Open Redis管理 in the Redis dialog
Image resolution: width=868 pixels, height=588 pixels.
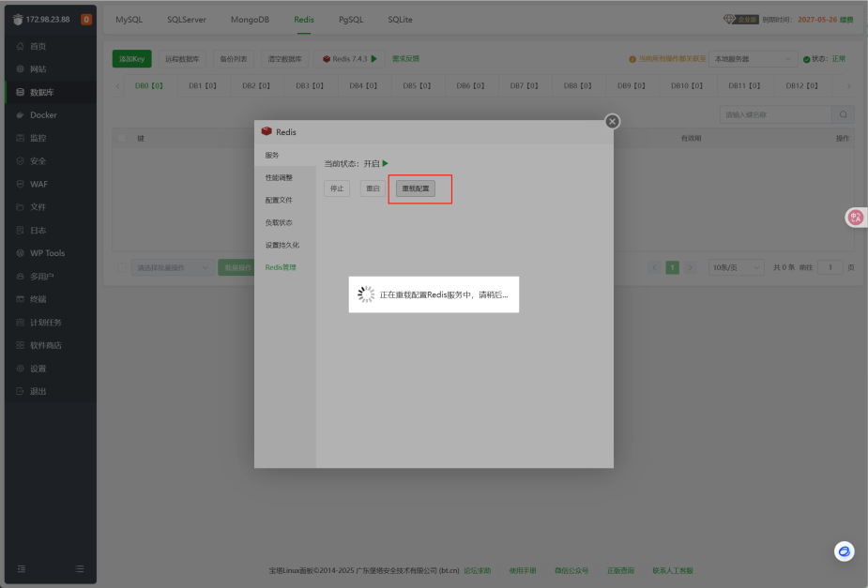coord(285,267)
